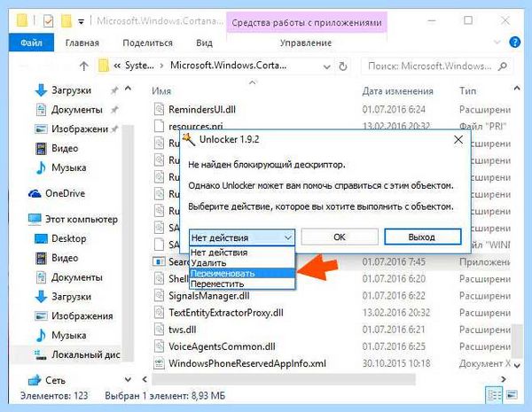The width and height of the screenshot is (532, 412).
Task: Sort by Тип column header
Action: pyautogui.click(x=468, y=91)
